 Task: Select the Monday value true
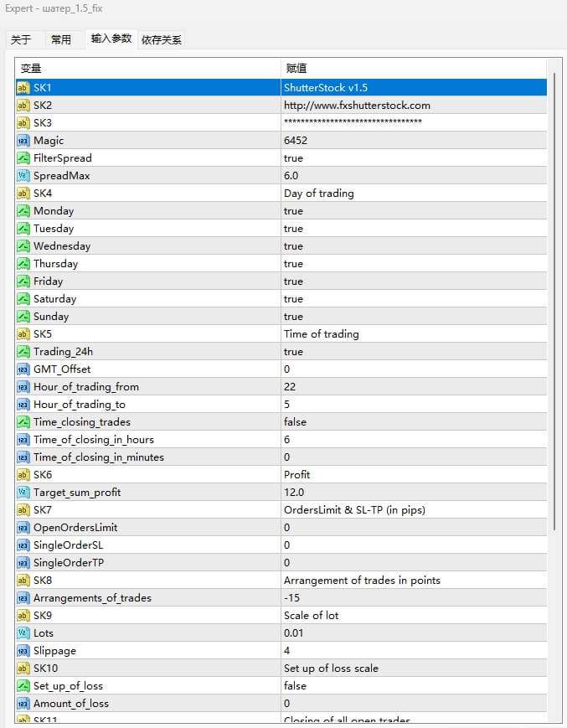tap(293, 211)
